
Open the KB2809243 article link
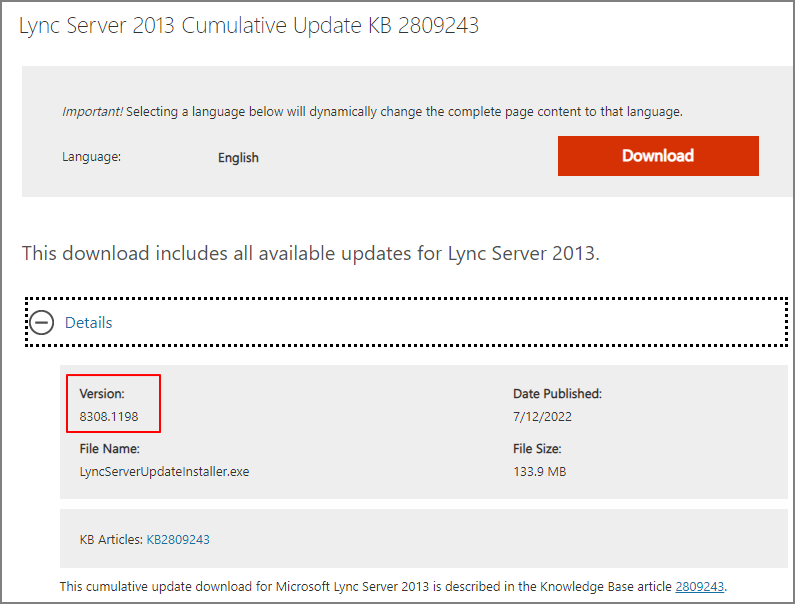point(178,540)
